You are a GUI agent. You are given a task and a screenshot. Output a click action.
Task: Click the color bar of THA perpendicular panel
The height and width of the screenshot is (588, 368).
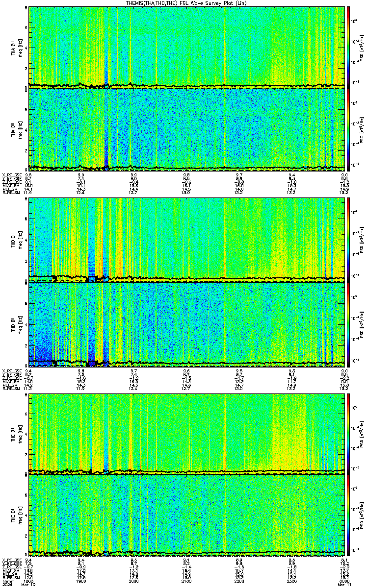(x=348, y=47)
